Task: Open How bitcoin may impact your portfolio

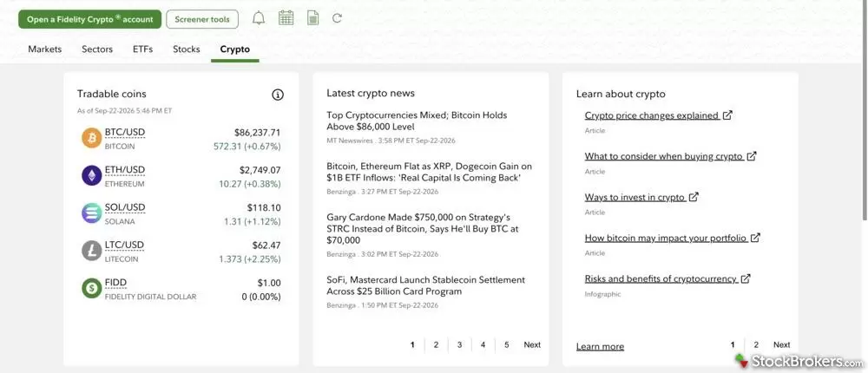Action: 666,238
